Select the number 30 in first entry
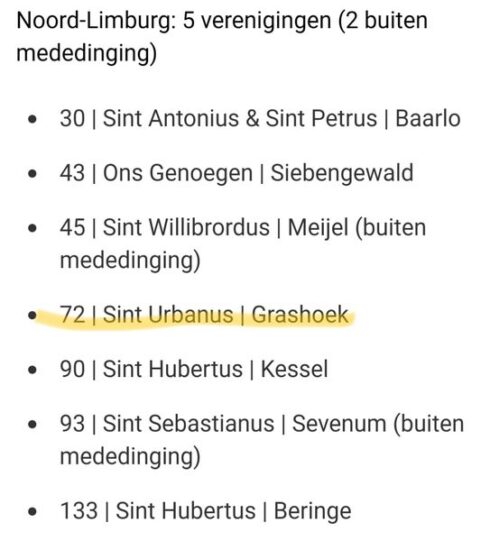The image size is (490, 541). tap(72, 119)
